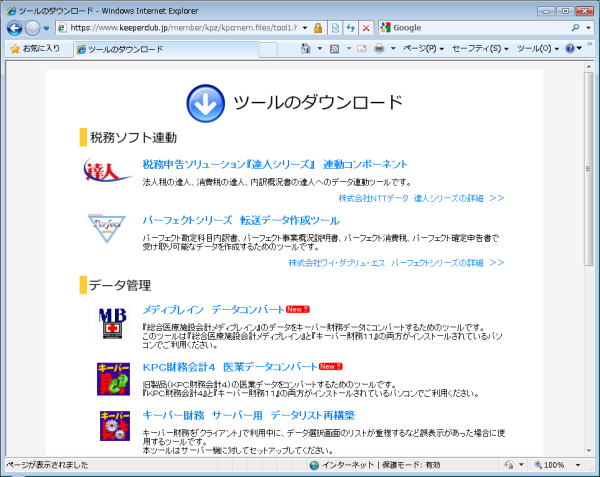The width and height of the screenshot is (600, 477).
Task: Click the 達人 red logo image
Action: pos(106,170)
